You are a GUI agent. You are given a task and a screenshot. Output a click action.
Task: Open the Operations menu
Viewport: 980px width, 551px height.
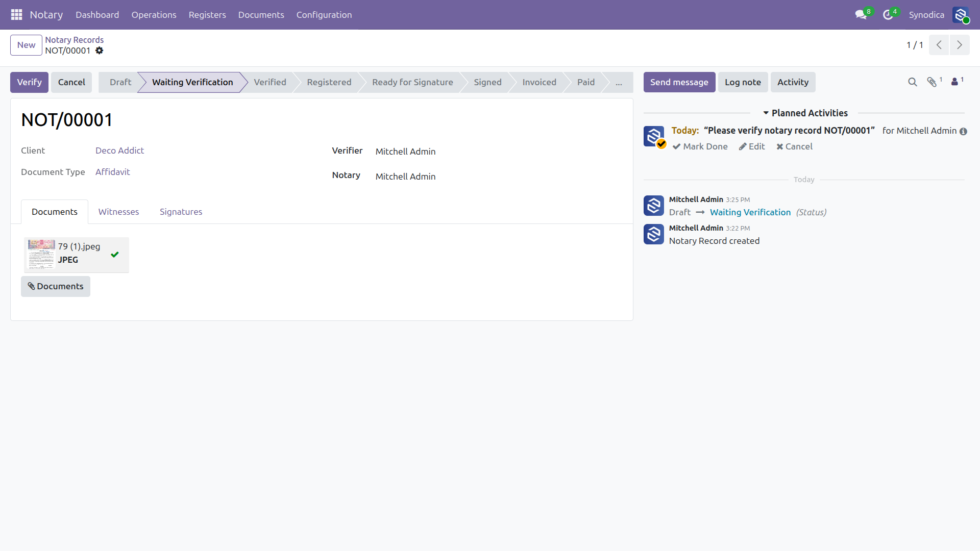click(154, 15)
